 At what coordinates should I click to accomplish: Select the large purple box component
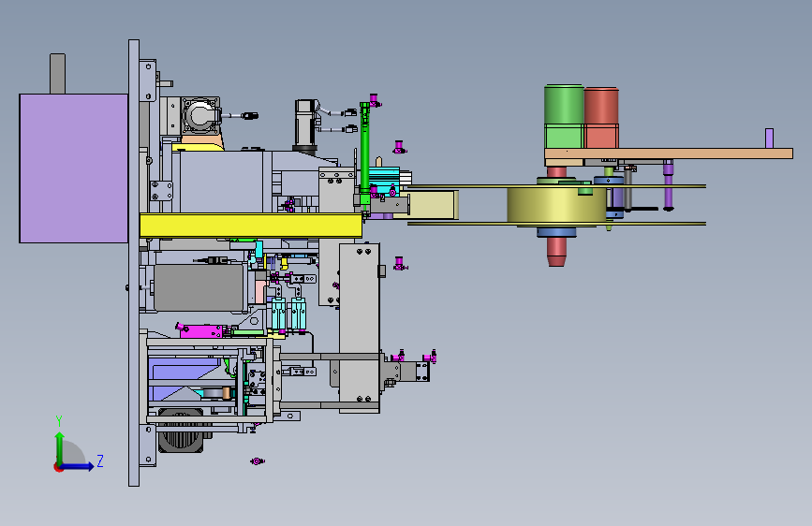tap(74, 168)
